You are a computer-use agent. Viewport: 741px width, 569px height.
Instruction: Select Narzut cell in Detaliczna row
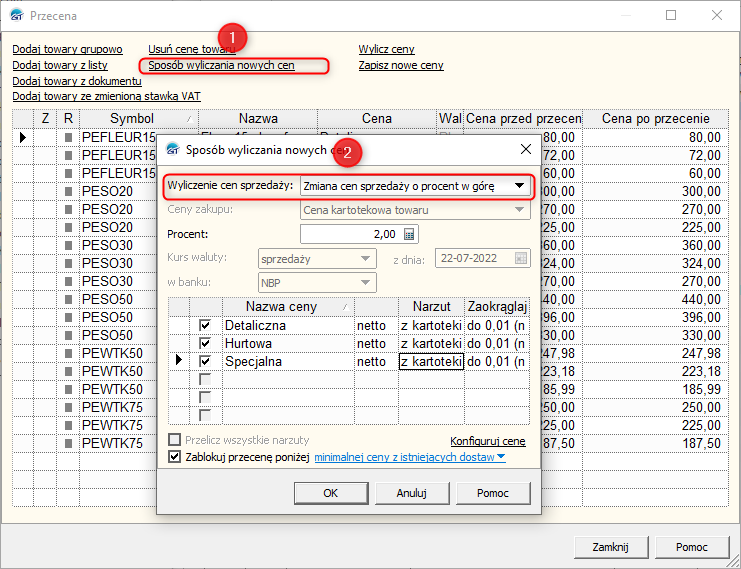coord(431,326)
